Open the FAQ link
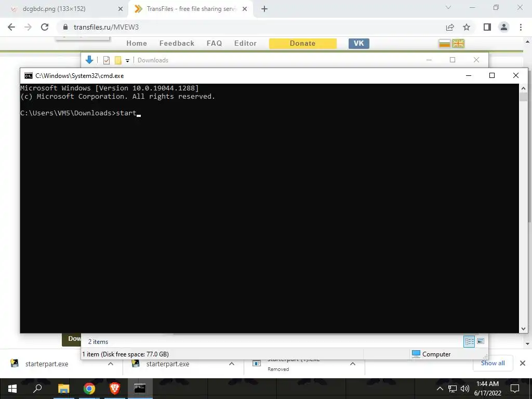 pos(215,44)
